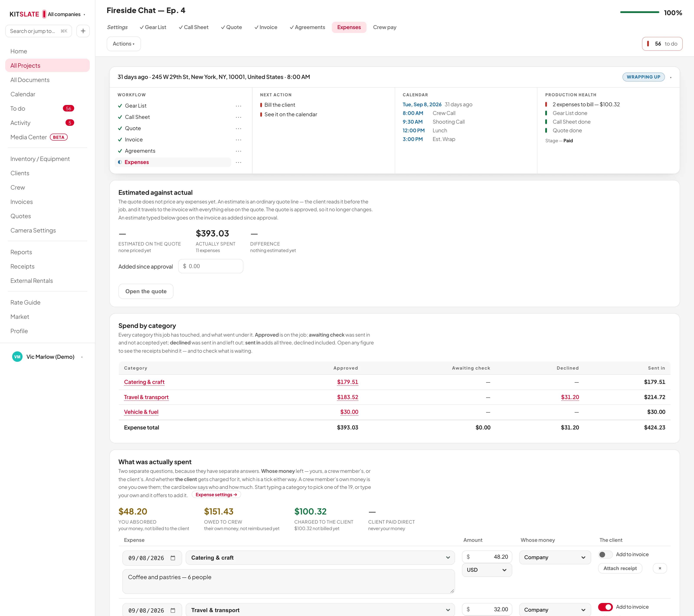Open the declined $31.20 figure
This screenshot has width=694, height=616.
[570, 397]
